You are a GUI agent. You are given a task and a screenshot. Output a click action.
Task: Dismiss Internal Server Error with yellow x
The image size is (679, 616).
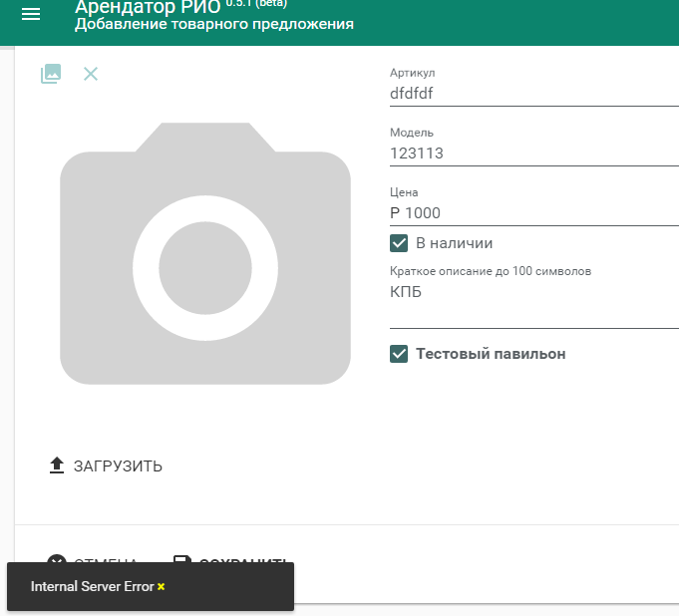[162, 587]
